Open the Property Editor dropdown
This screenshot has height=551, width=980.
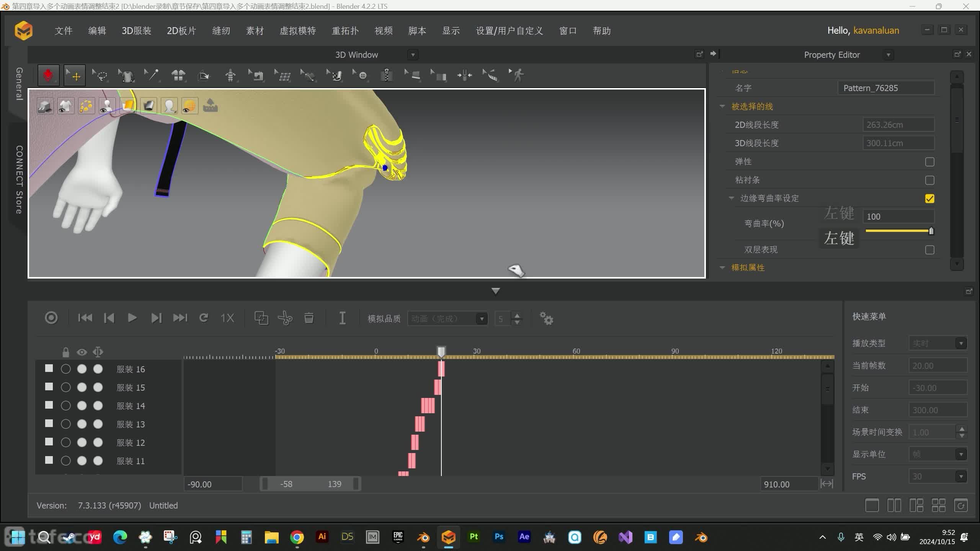(x=888, y=55)
